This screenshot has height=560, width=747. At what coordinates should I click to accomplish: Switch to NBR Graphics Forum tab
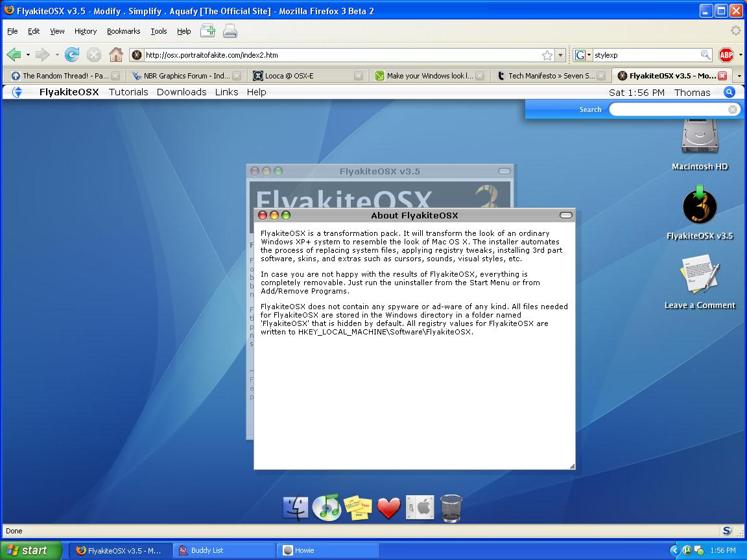(x=187, y=76)
